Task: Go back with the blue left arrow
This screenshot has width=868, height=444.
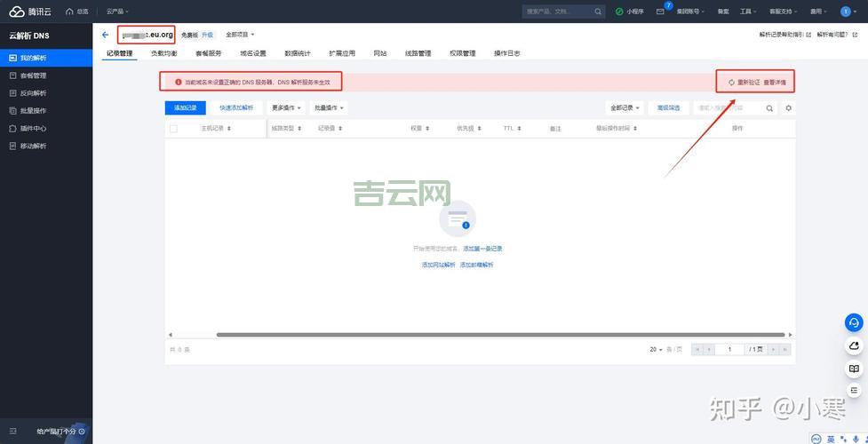Action: (x=105, y=35)
